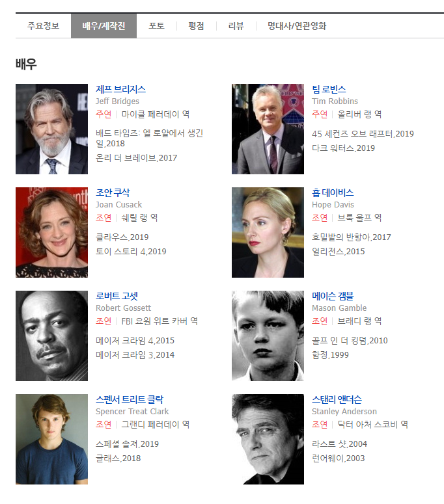Open the 명대사/연관영화 tab
The height and width of the screenshot is (504, 444).
click(297, 26)
